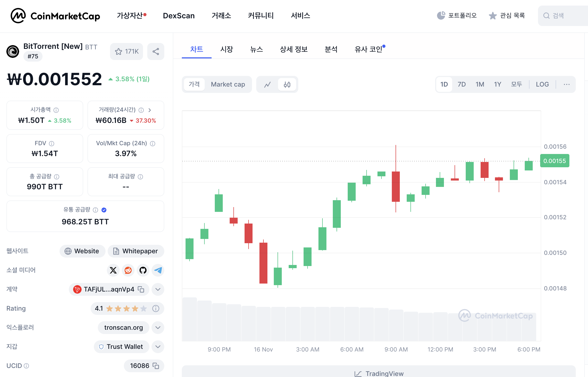Open the GitHub social icon
This screenshot has width=588, height=377.
coord(143,270)
